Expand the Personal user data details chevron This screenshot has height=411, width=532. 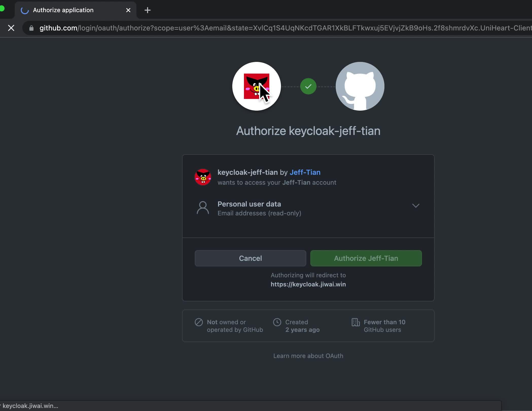coord(416,205)
